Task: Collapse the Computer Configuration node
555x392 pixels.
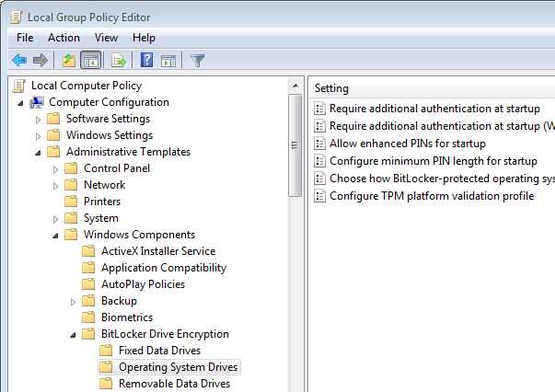Action: coord(20,103)
